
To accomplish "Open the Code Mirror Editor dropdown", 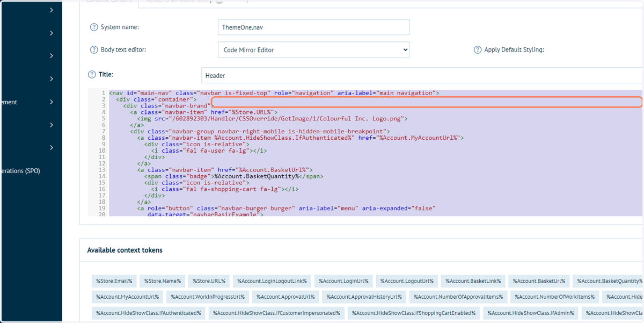I will pos(314,50).
